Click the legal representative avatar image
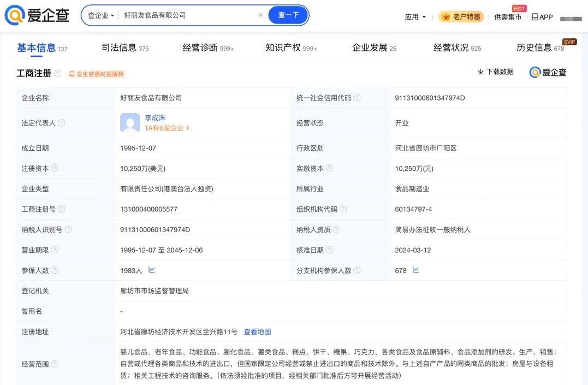The width and height of the screenshot is (588, 385). [130, 123]
